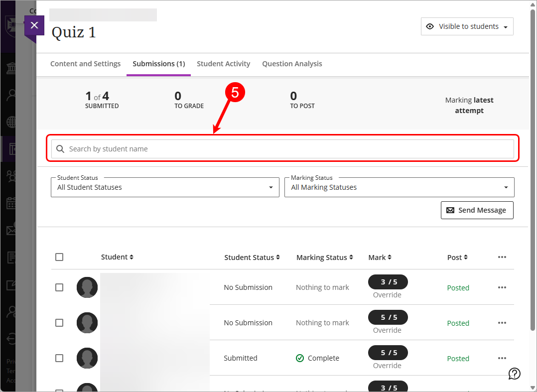This screenshot has width=537, height=392.
Task: Sort by the Student Status column
Action: point(252,258)
